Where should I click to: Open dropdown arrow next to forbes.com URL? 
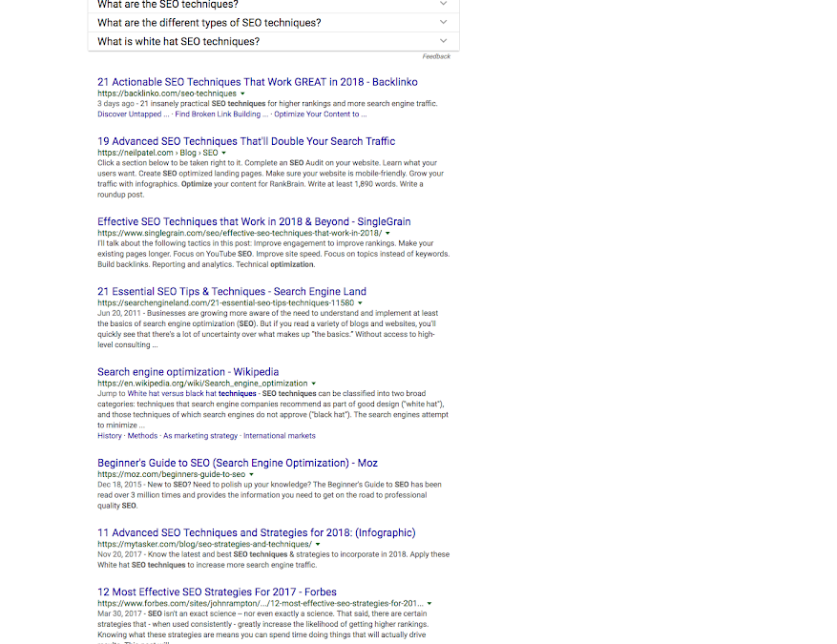[429, 603]
